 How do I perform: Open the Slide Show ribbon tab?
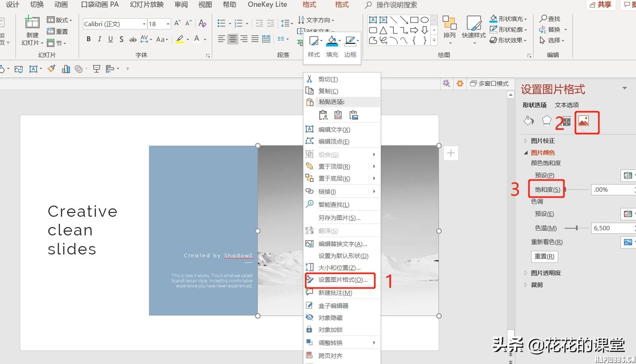(x=147, y=4)
